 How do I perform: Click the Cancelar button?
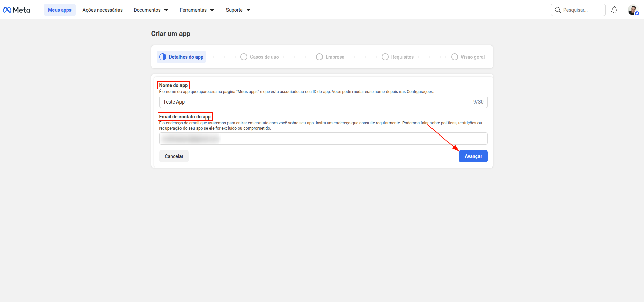point(174,156)
